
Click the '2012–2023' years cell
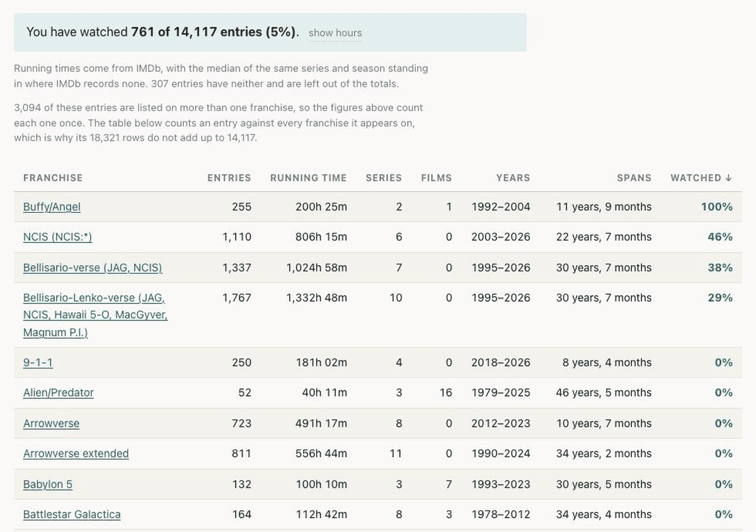point(501,423)
